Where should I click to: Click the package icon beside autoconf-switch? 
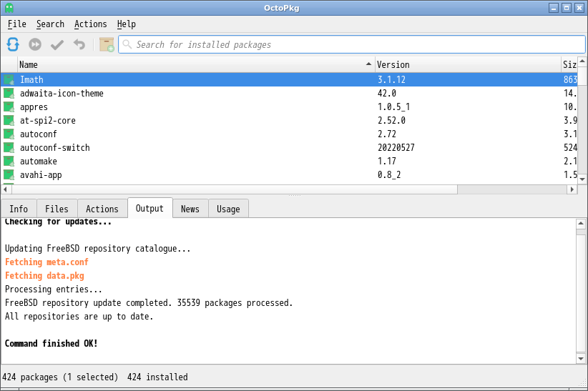click(9, 147)
